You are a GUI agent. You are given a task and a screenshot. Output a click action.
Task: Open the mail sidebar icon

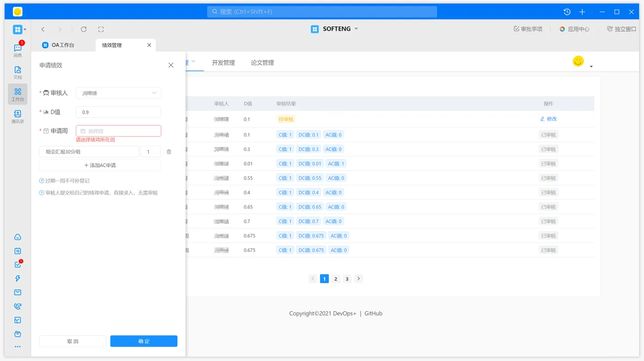pos(17,292)
